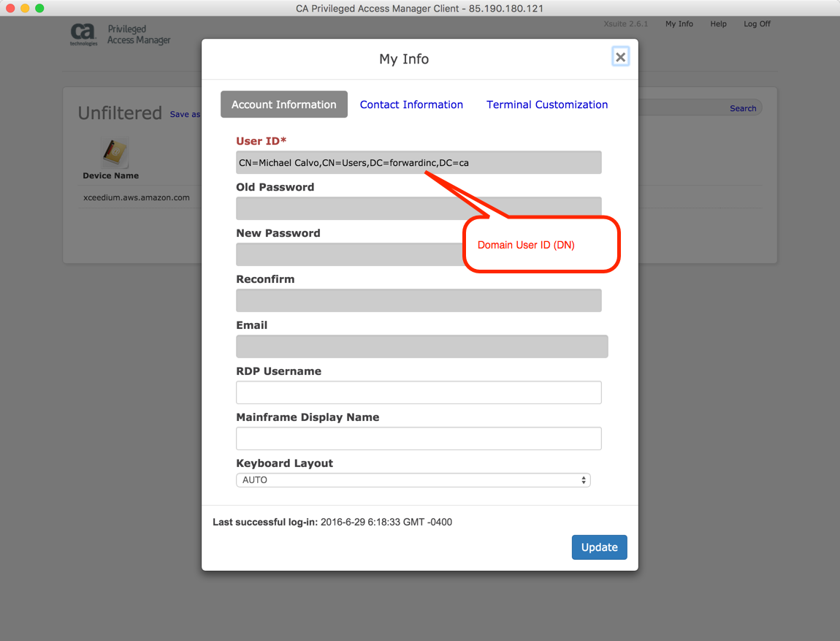This screenshot has width=840, height=641.
Task: Open the Contact Information tab
Action: (x=411, y=105)
